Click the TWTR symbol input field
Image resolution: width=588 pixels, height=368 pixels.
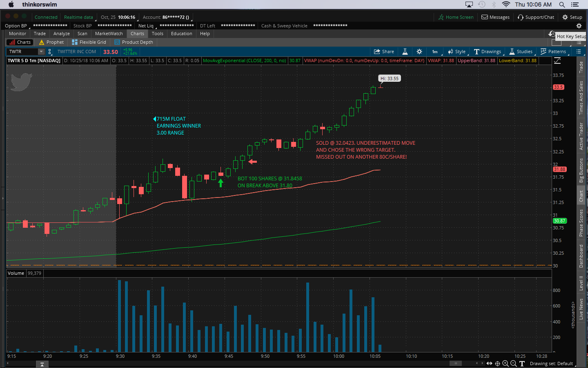pos(23,52)
